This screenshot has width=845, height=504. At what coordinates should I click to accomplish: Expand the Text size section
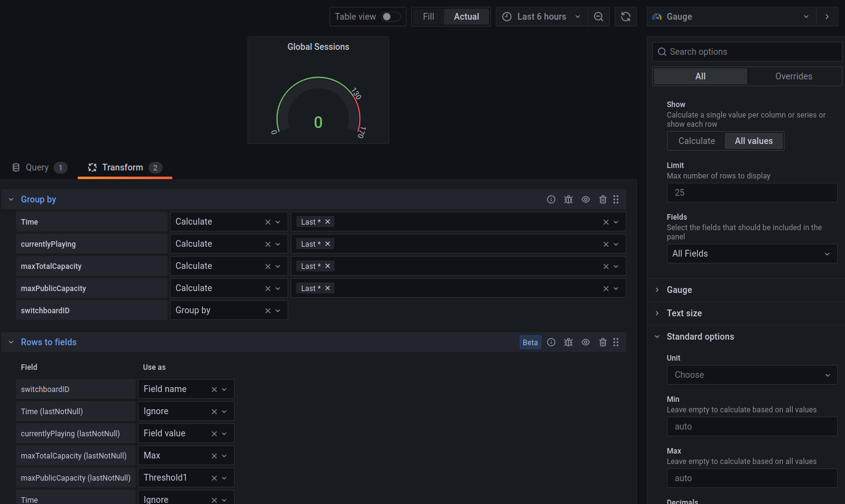tap(684, 313)
